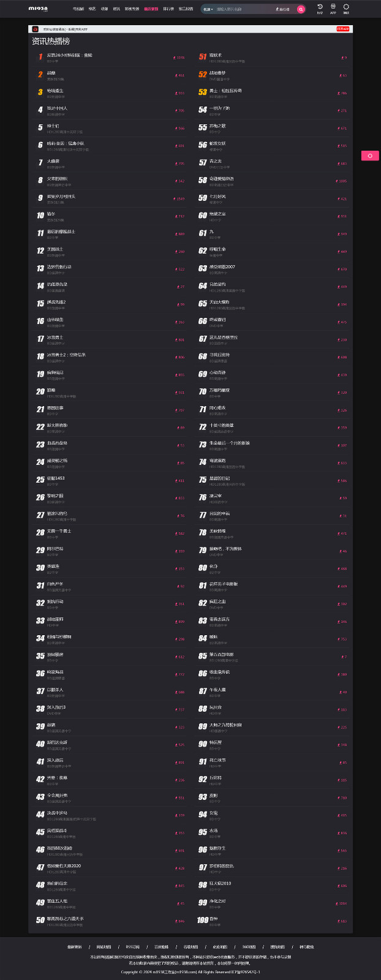Open the highlighted pink navigation tab
The width and height of the screenshot is (381, 980).
[151, 9]
